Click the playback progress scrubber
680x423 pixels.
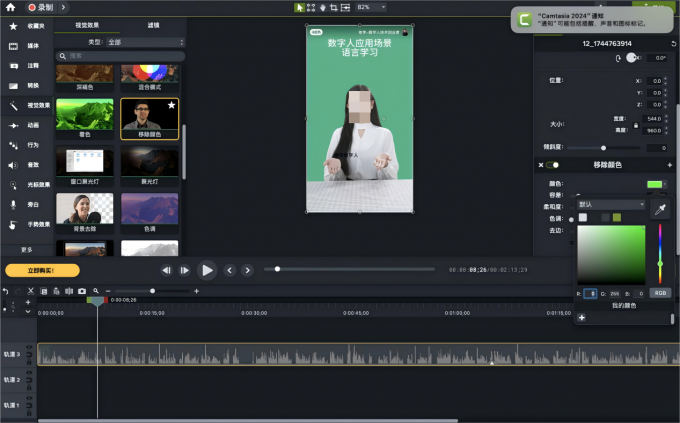point(278,269)
